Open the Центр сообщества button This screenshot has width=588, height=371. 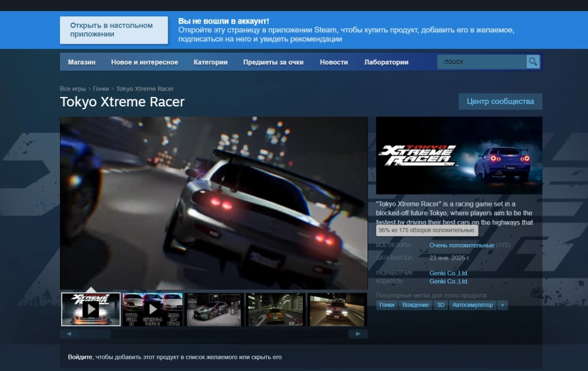[x=500, y=101]
